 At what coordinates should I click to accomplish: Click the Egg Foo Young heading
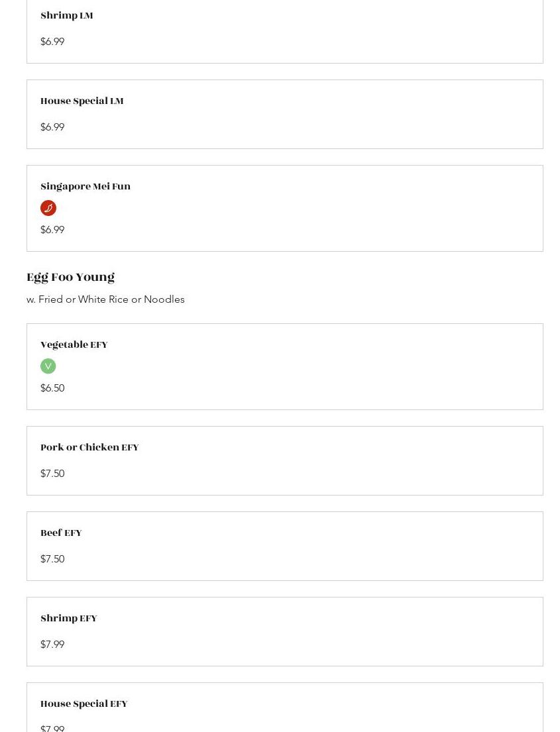[x=70, y=277]
